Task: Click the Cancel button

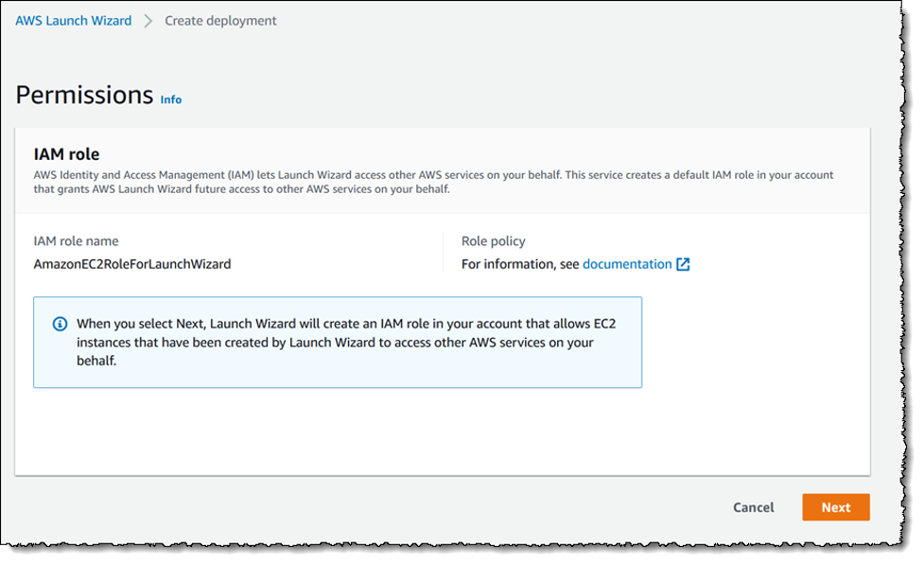Action: [753, 507]
